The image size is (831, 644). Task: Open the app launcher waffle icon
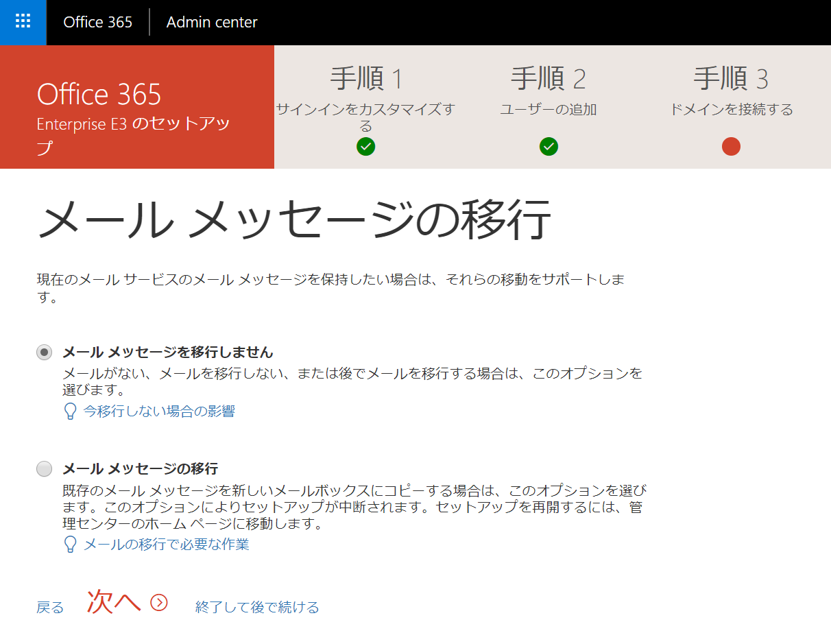click(23, 22)
